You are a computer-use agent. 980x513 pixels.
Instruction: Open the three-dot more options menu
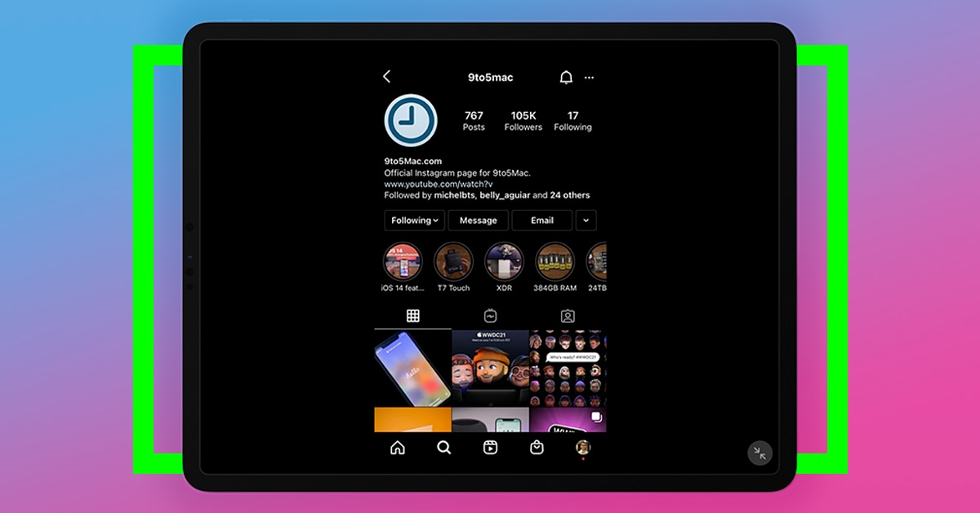point(590,78)
